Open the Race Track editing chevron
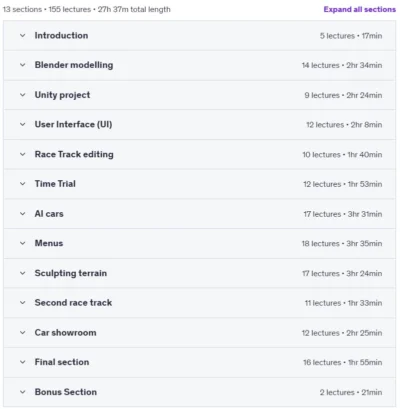 coord(22,154)
